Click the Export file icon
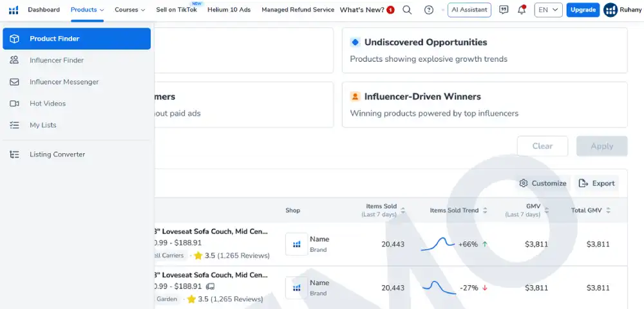644x309 pixels. pos(583,183)
